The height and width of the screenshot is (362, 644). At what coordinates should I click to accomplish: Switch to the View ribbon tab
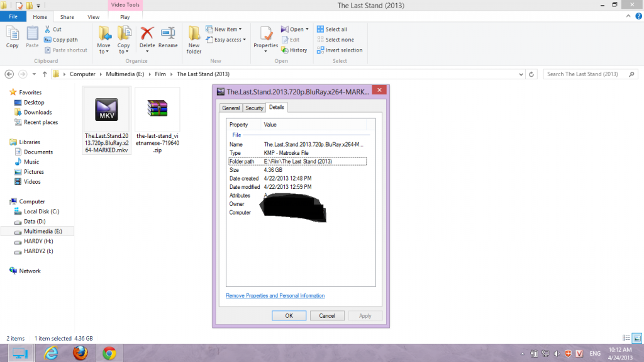[93, 17]
